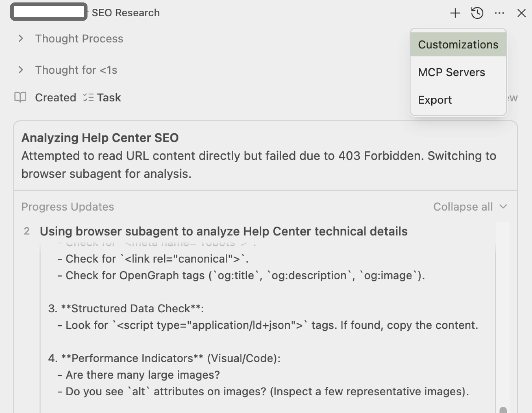This screenshot has height=413, width=532.
Task: Expand the 'Thought for <1s' section
Action: [x=21, y=70]
